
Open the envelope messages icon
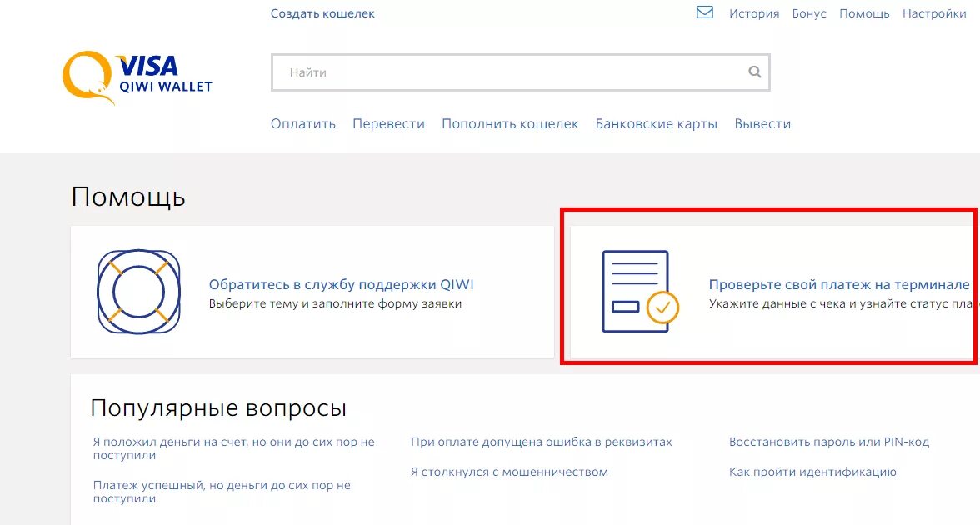pyautogui.click(x=704, y=12)
